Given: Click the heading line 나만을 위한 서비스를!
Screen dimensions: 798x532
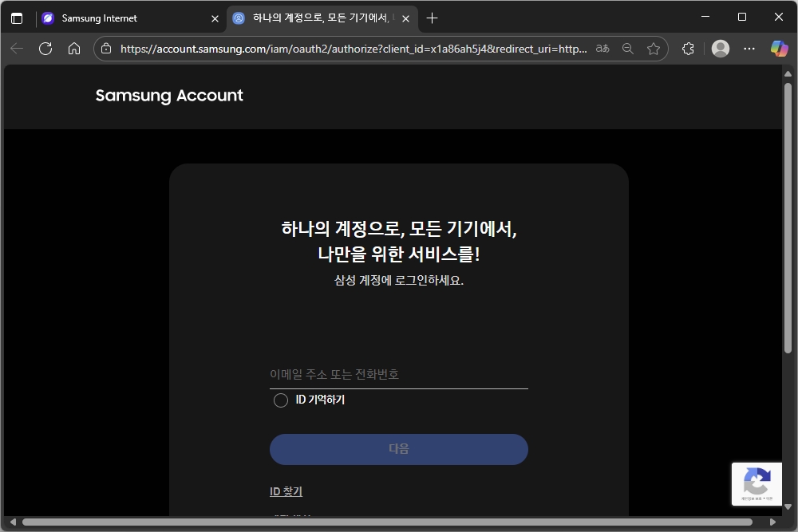Looking at the screenshot, I should (x=399, y=254).
